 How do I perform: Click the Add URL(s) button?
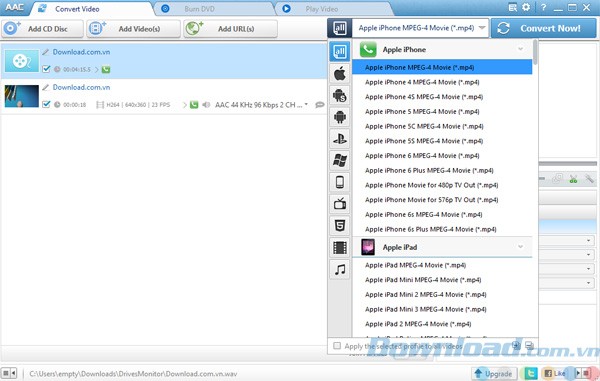(x=230, y=29)
